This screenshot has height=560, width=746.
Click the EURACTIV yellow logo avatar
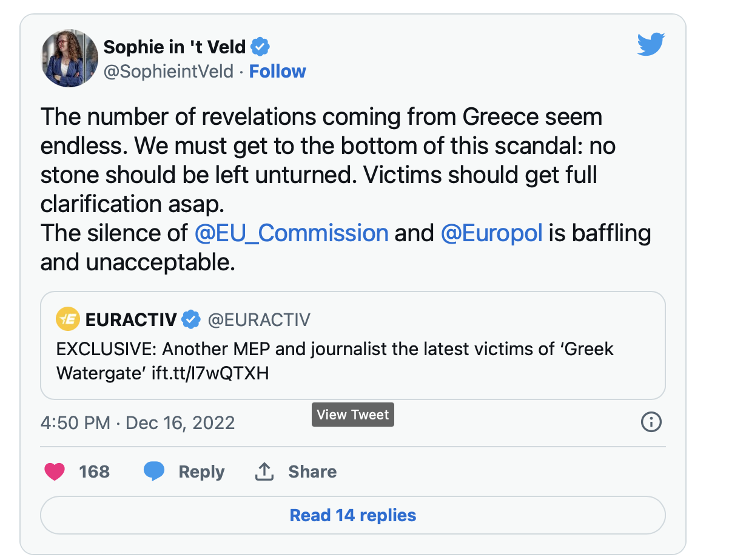(68, 319)
